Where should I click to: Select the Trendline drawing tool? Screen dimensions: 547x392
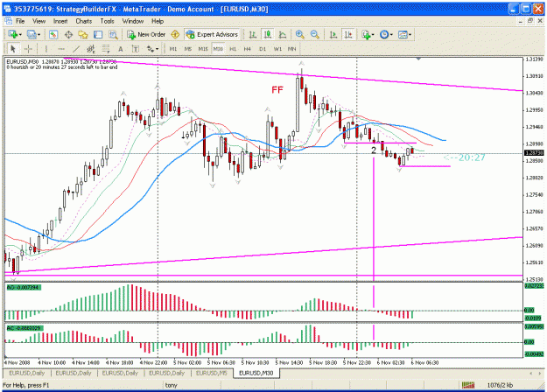click(76, 49)
